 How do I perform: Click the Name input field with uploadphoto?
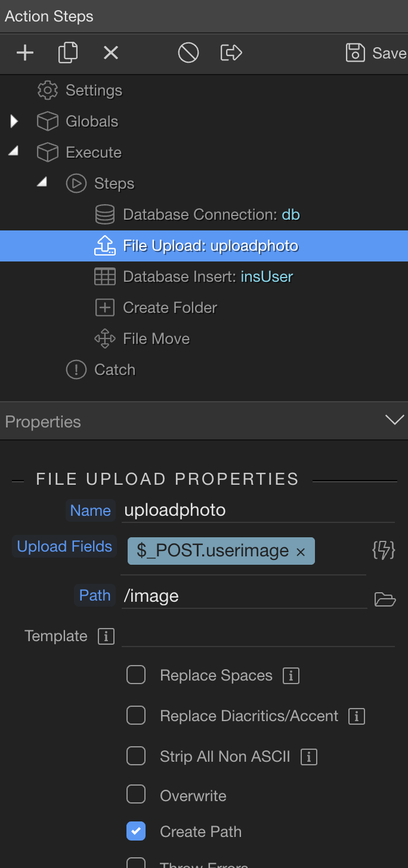pos(256,510)
